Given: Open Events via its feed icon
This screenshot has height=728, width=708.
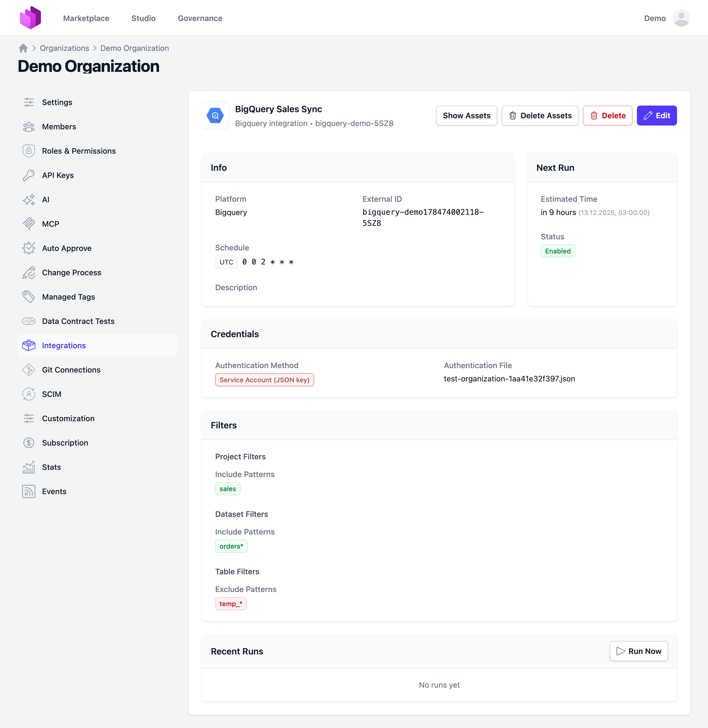Looking at the screenshot, I should [29, 491].
